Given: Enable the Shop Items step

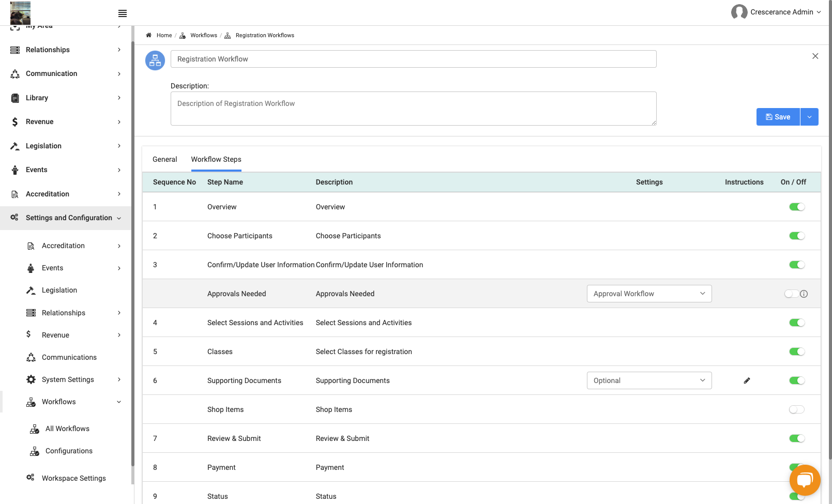Looking at the screenshot, I should coord(797,409).
